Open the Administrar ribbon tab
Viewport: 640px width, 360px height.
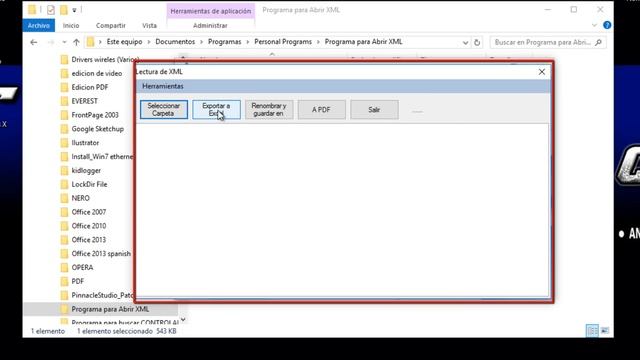pos(210,25)
